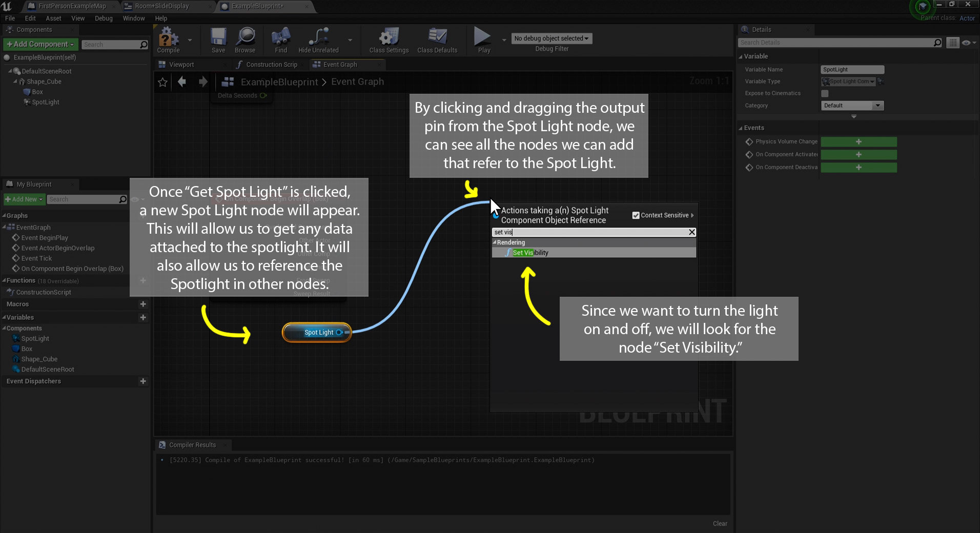The width and height of the screenshot is (980, 533).
Task: Open the Variable Type dropdown
Action: 848,81
